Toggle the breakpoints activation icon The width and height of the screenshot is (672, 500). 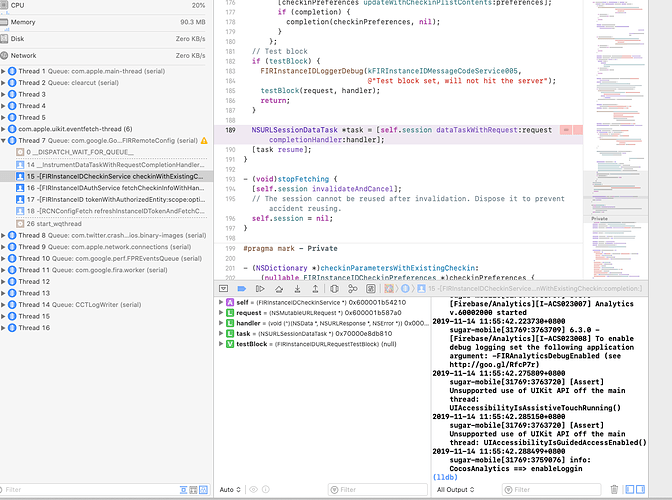pos(242,289)
